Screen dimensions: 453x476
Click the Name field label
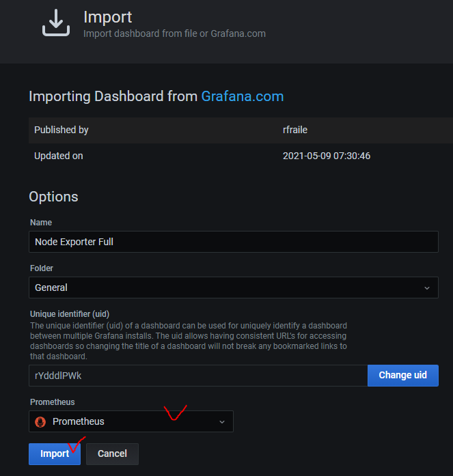point(41,223)
